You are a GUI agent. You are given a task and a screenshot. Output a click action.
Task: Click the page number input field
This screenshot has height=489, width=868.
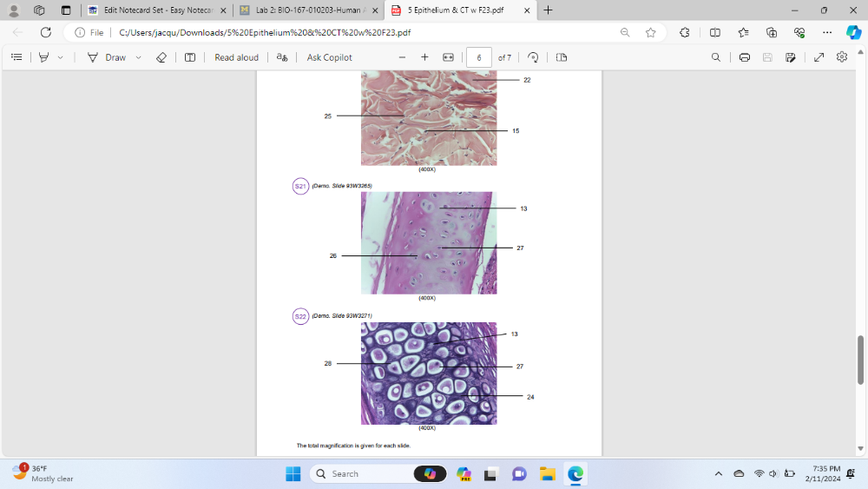pyautogui.click(x=478, y=57)
